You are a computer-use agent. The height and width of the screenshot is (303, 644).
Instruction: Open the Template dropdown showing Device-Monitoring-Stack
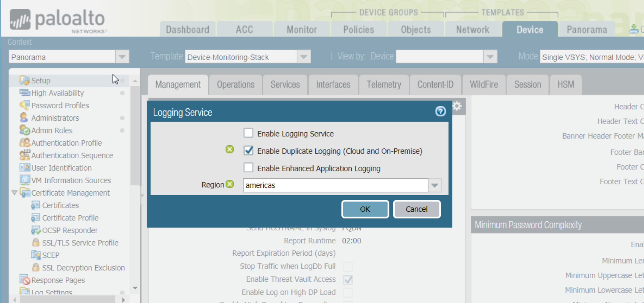tap(303, 57)
